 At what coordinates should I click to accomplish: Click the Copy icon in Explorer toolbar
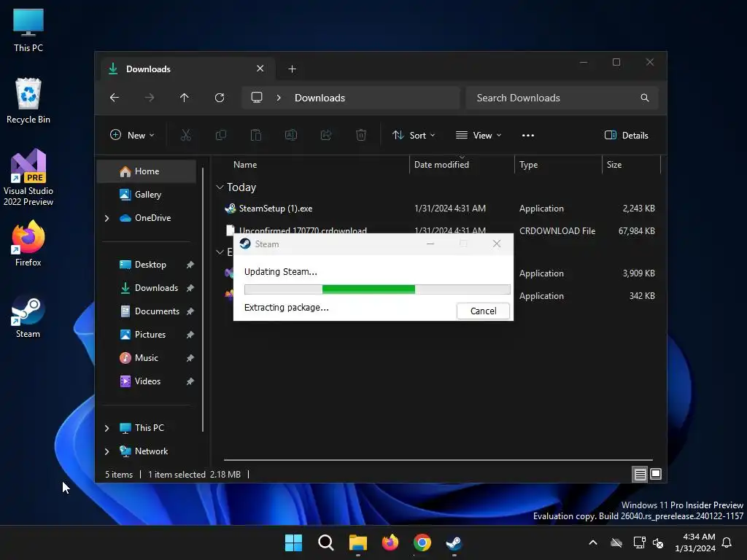pyautogui.click(x=220, y=135)
